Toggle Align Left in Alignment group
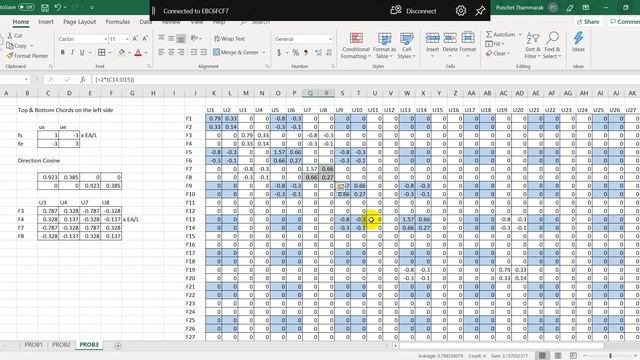This screenshot has height=360, width=640. coord(161,52)
